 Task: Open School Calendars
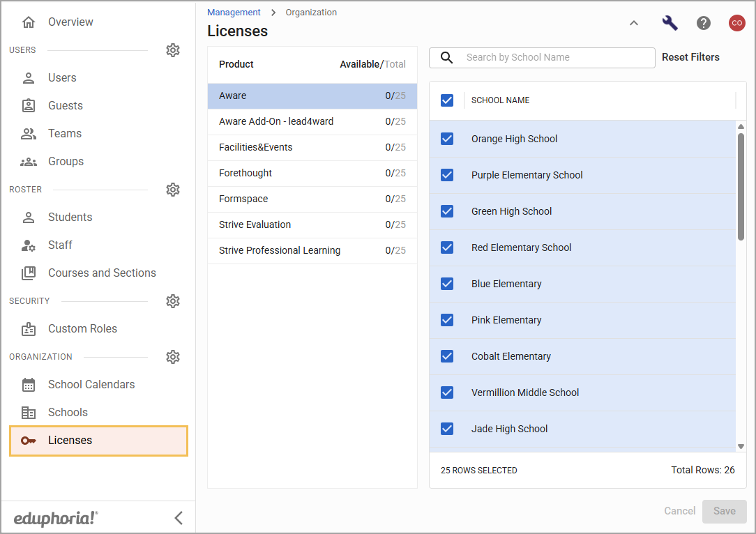(91, 385)
